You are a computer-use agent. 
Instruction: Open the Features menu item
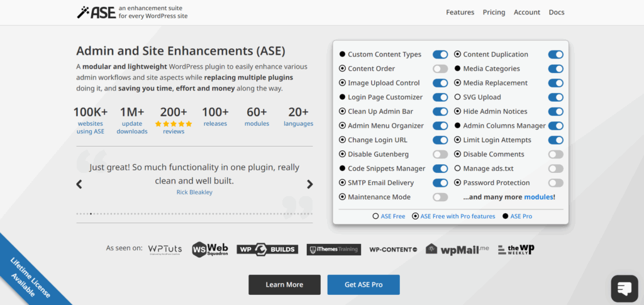coord(460,13)
